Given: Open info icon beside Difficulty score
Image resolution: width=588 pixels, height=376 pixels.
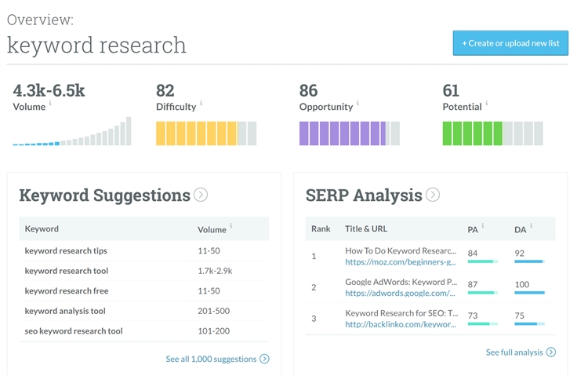Looking at the screenshot, I should click(x=201, y=104).
